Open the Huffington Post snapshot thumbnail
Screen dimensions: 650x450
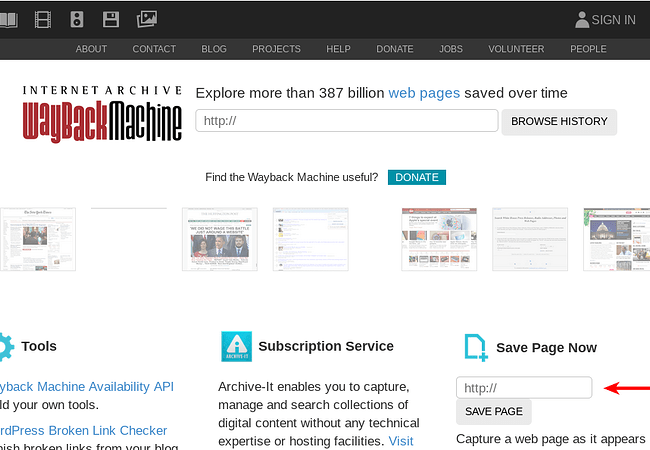220,239
